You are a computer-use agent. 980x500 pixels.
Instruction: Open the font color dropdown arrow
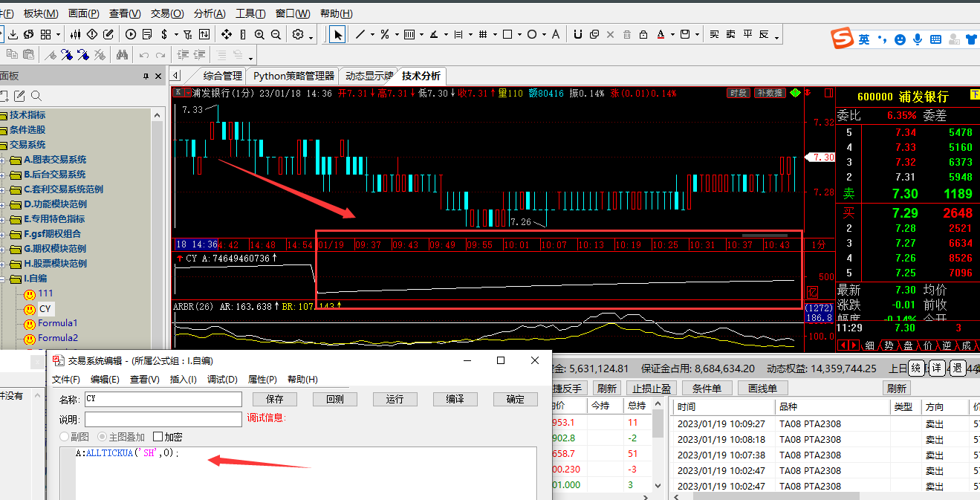[x=672, y=35]
